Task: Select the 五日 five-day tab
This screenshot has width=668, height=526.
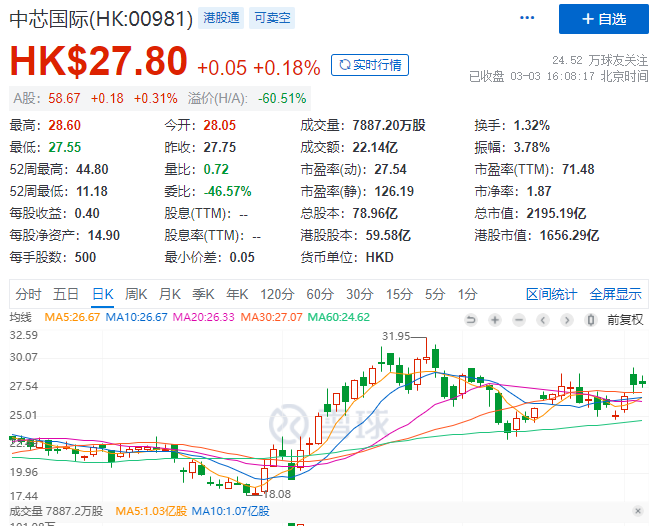Action: (66, 294)
